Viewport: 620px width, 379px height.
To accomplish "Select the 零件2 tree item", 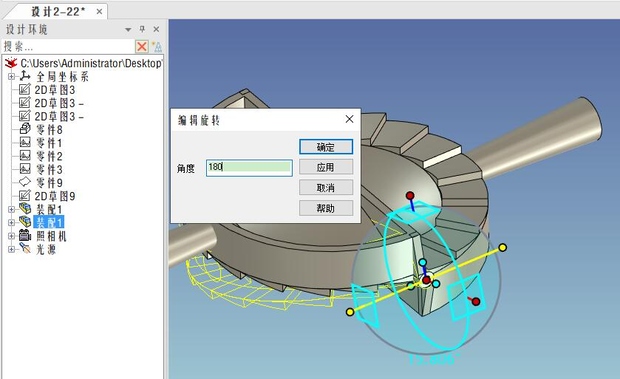I will pos(49,157).
